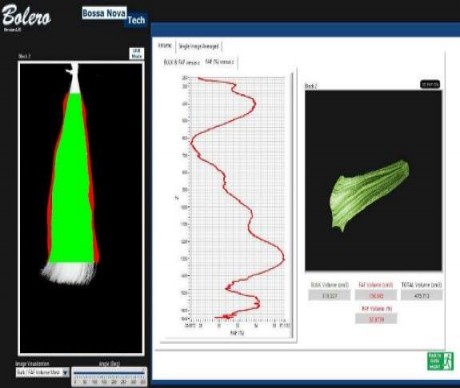The width and height of the screenshot is (460, 388).
Task: Click the FAF (%) x-axis label under graph
Action: (237, 333)
